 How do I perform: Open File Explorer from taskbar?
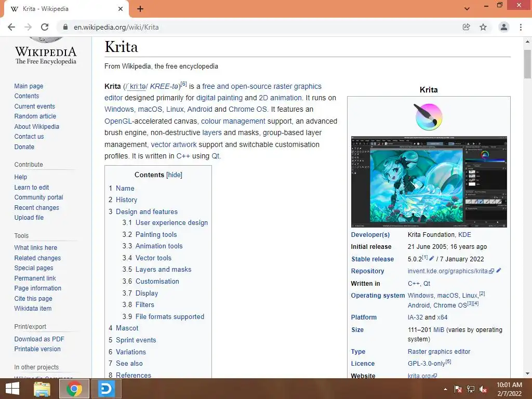42,389
